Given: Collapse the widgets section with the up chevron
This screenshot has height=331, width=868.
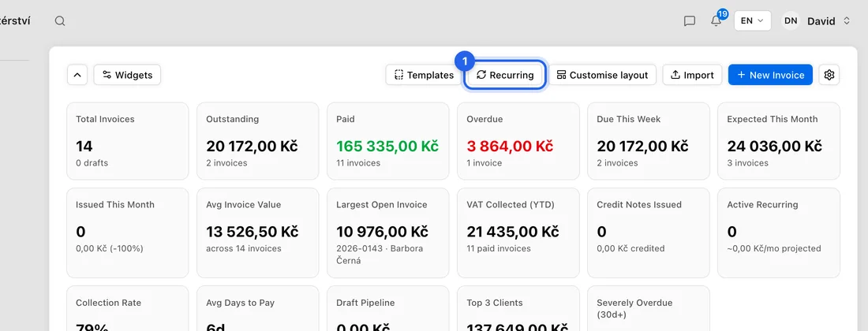Looking at the screenshot, I should [x=77, y=75].
